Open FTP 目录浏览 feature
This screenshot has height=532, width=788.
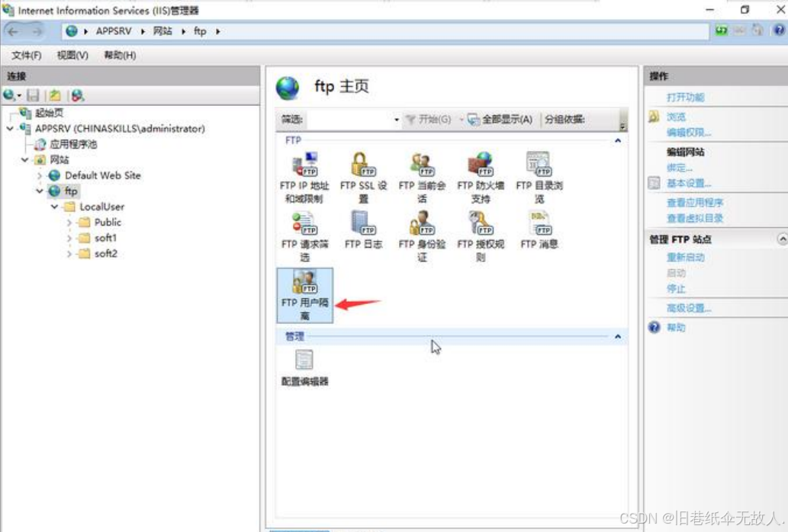click(x=539, y=177)
